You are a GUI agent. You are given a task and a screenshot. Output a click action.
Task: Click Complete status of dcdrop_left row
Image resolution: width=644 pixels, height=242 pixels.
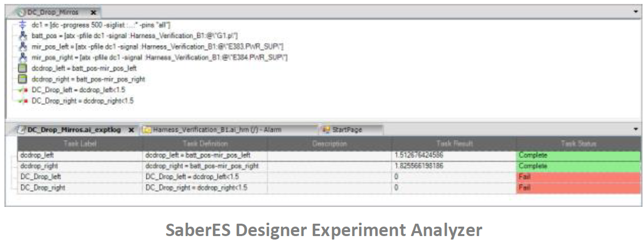(x=578, y=155)
